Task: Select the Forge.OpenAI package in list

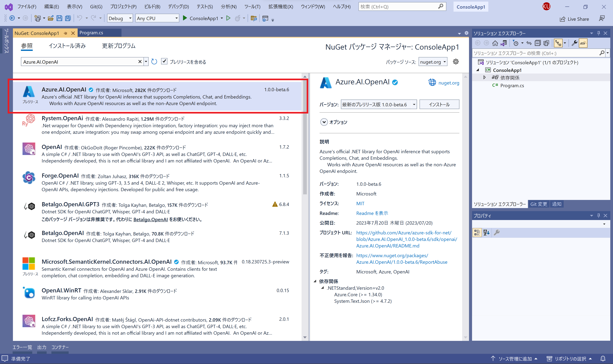Action: pyautogui.click(x=157, y=183)
